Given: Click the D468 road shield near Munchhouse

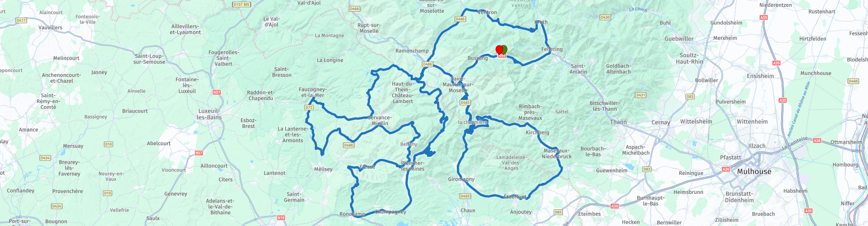Looking at the screenshot, I should pos(853,81).
